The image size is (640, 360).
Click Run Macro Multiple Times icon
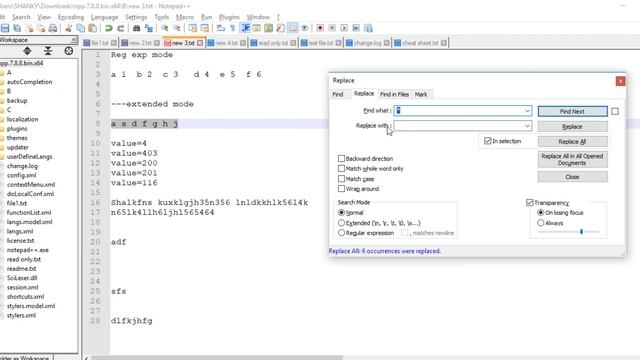tap(356, 28)
